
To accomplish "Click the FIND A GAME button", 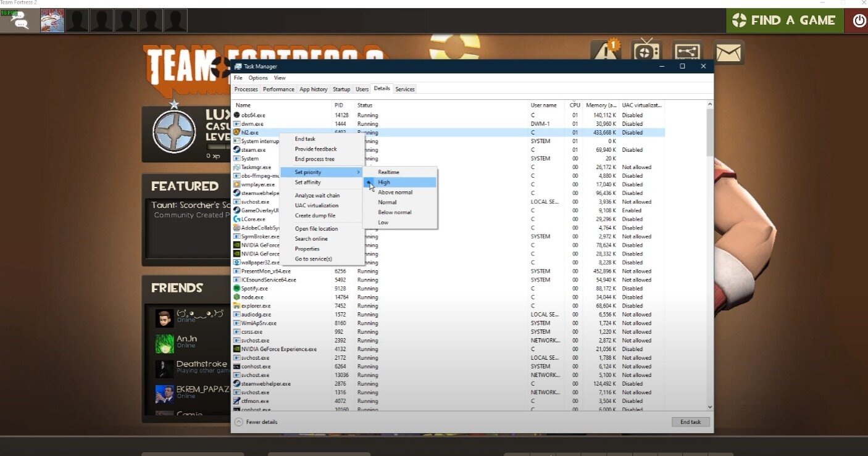I will click(783, 20).
